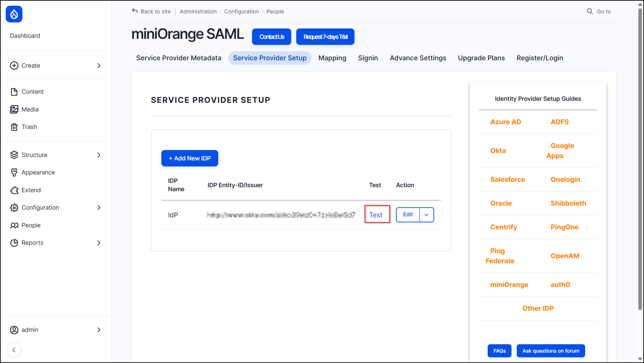Image resolution: width=644 pixels, height=363 pixels.
Task: Click the People icon in sidebar
Action: coord(14,225)
